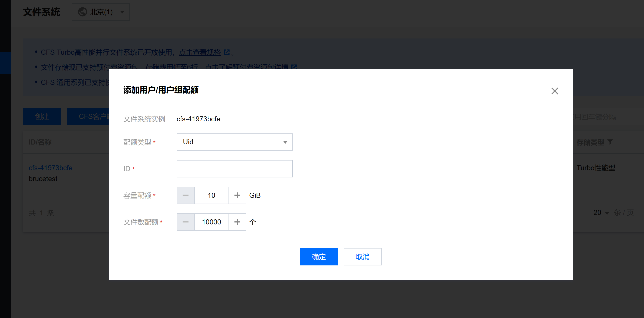This screenshot has width=644, height=318.
Task: Increase capacity quota with plus button
Action: point(237,195)
